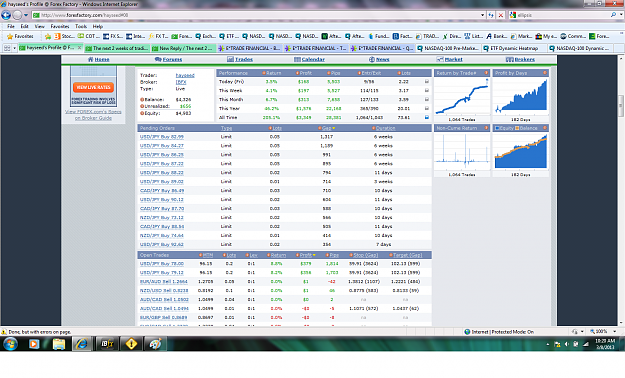
Task: Click the taskbar clock showing 10:29 AM
Action: 605,344
